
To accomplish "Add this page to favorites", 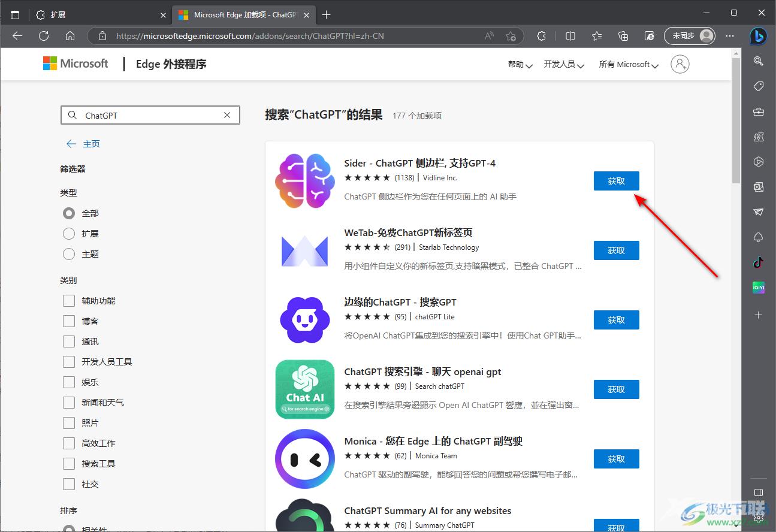I will click(511, 36).
